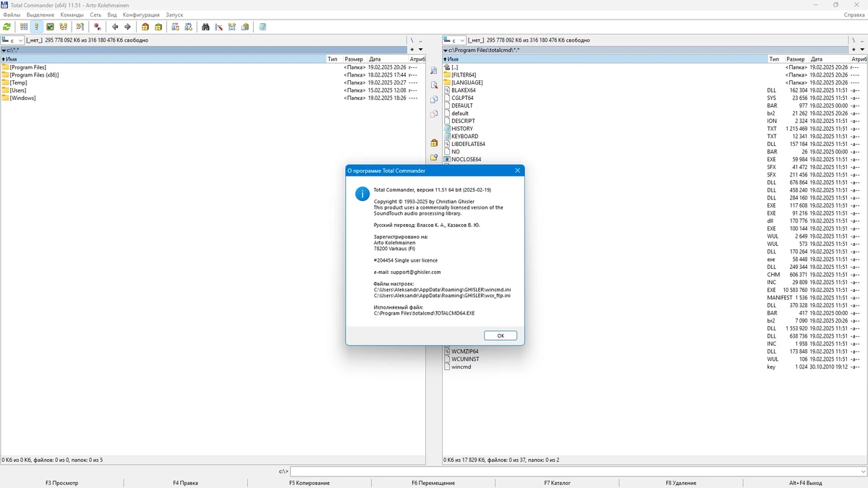
Task: Expand right path bar c:\Program Files\totalcmd
Action: point(644,50)
